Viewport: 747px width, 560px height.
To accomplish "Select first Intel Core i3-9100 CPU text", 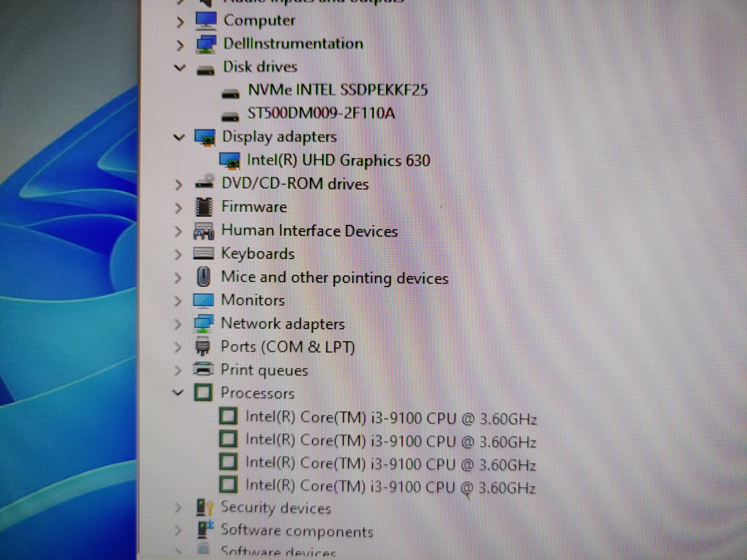I will [391, 417].
